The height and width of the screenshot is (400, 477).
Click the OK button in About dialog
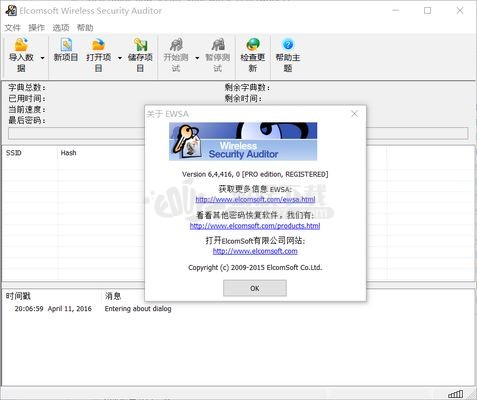255,288
